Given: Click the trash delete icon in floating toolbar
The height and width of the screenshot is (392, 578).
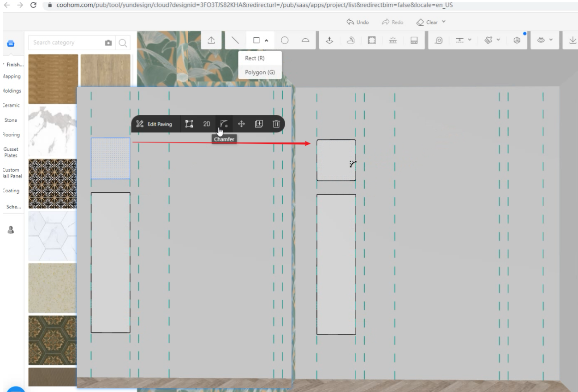Looking at the screenshot, I should point(276,124).
